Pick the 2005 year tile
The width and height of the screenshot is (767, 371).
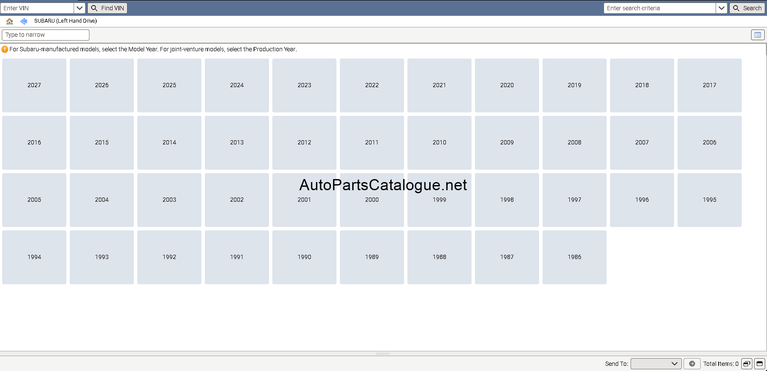34,200
